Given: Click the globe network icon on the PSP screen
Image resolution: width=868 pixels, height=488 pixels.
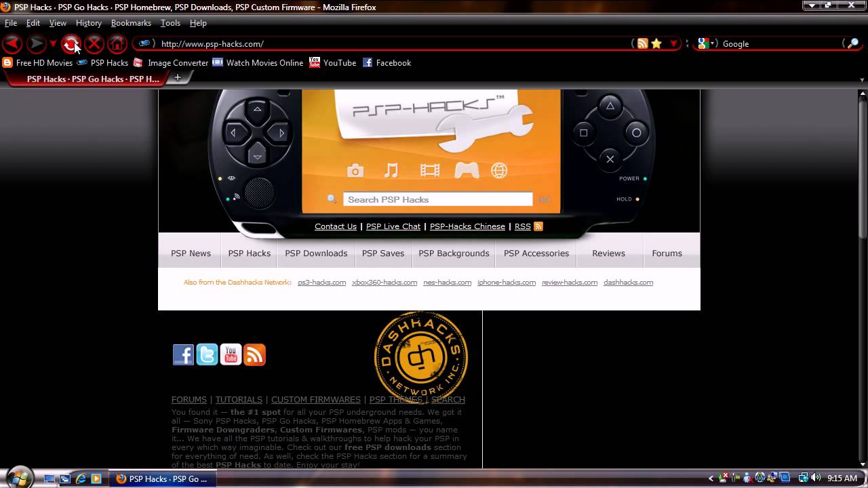Looking at the screenshot, I should pyautogui.click(x=499, y=171).
